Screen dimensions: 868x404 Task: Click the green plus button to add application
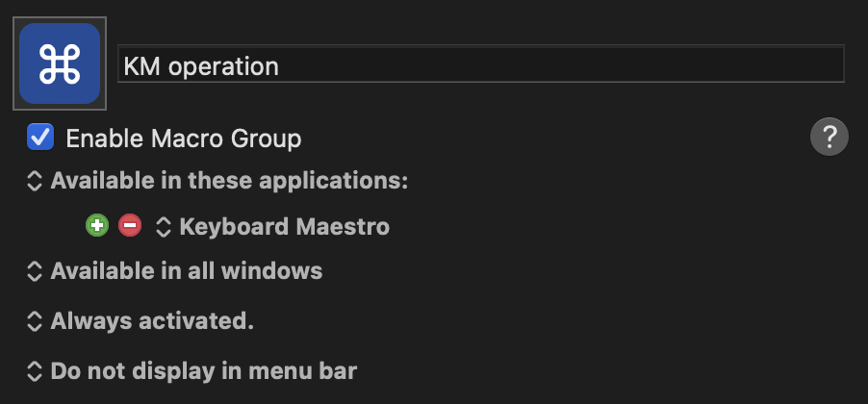(96, 226)
